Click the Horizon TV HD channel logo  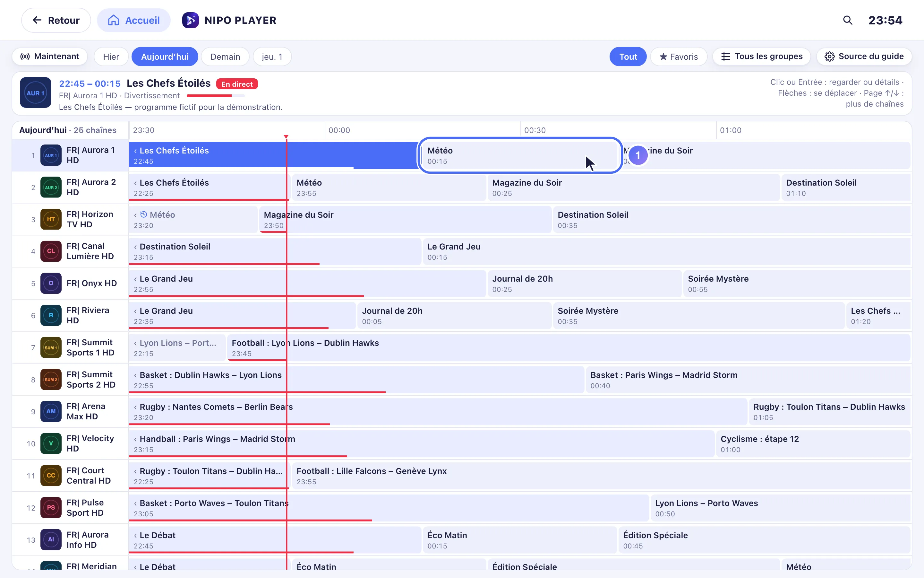tap(51, 219)
